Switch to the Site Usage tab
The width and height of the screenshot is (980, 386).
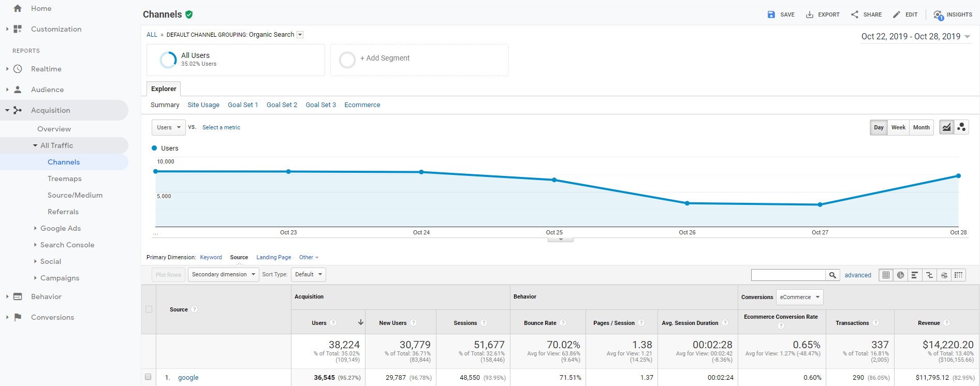click(x=203, y=105)
